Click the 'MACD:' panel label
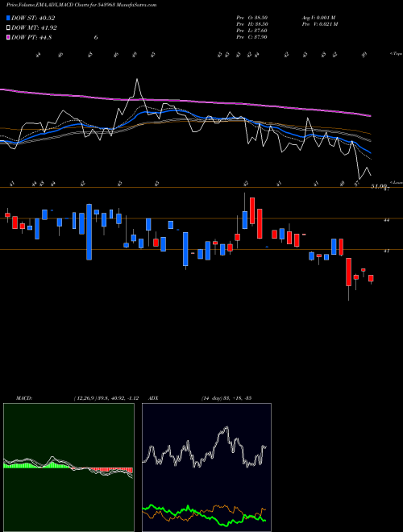 pos(23,398)
